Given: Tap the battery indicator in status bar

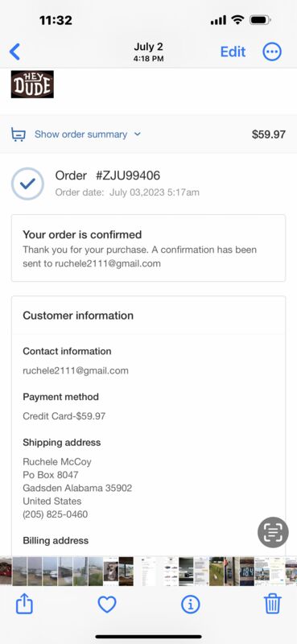Looking at the screenshot, I should (260, 19).
